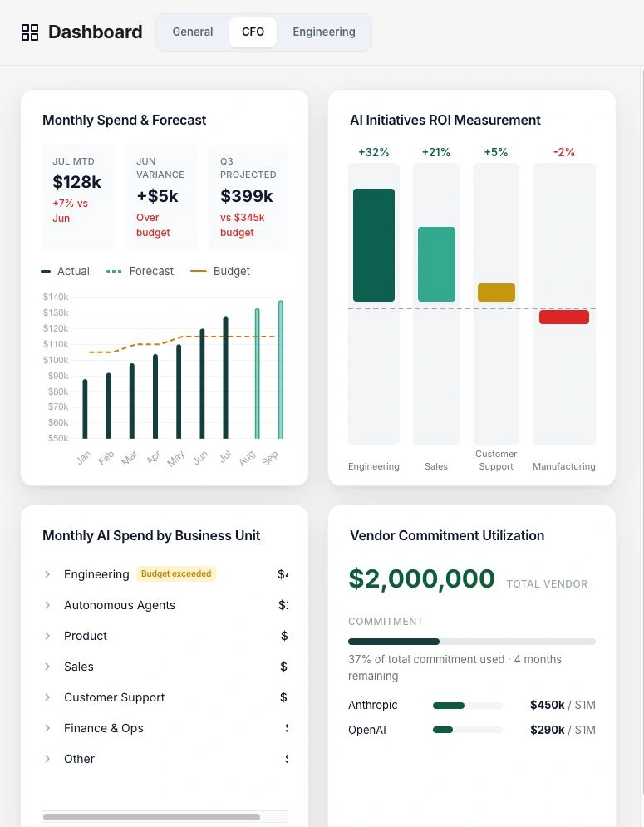Click the Manufacturing red ROI bar
The width and height of the screenshot is (644, 827).
(564, 317)
